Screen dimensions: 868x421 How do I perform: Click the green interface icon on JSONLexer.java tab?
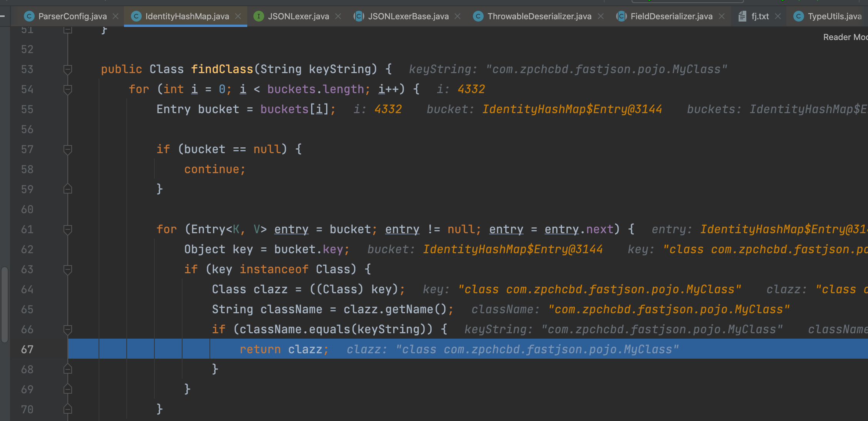pos(258,16)
